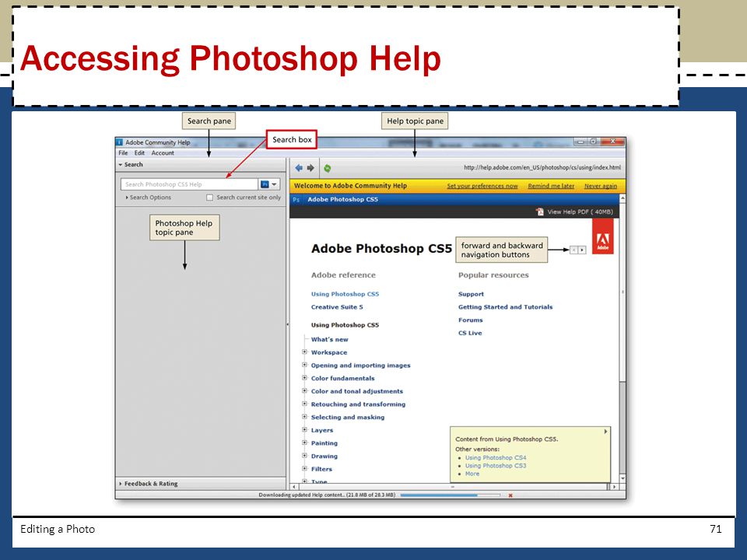Open the Edit menu
This screenshot has height=560, width=747.
pyautogui.click(x=139, y=153)
